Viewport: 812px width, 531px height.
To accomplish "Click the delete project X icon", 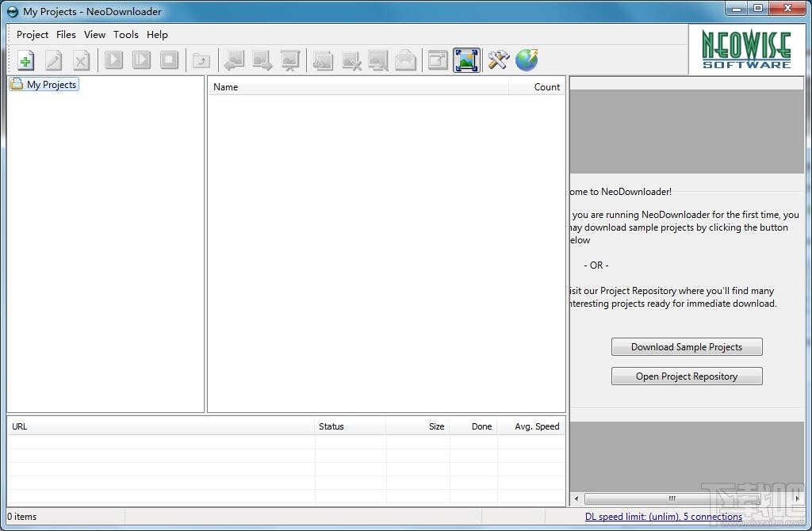I will (82, 60).
